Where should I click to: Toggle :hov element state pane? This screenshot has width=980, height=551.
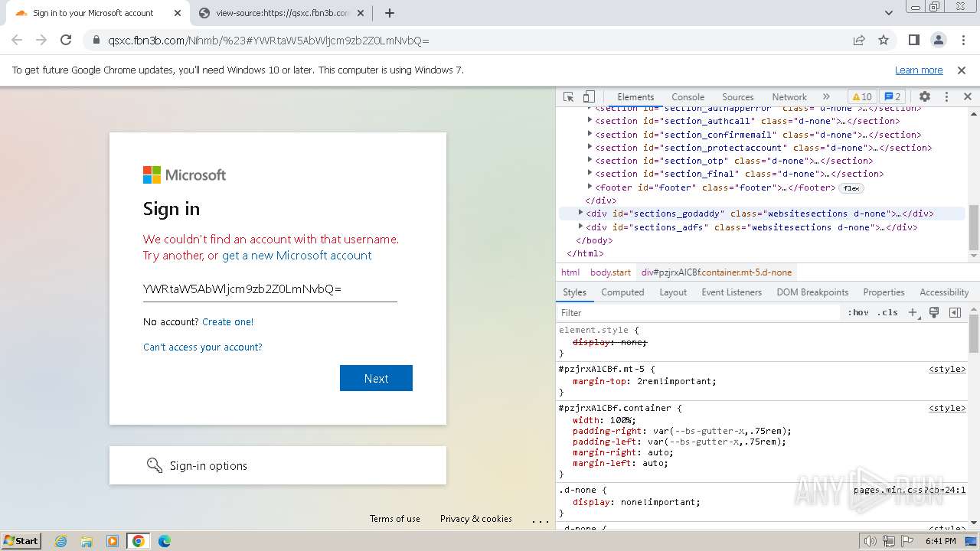point(858,312)
